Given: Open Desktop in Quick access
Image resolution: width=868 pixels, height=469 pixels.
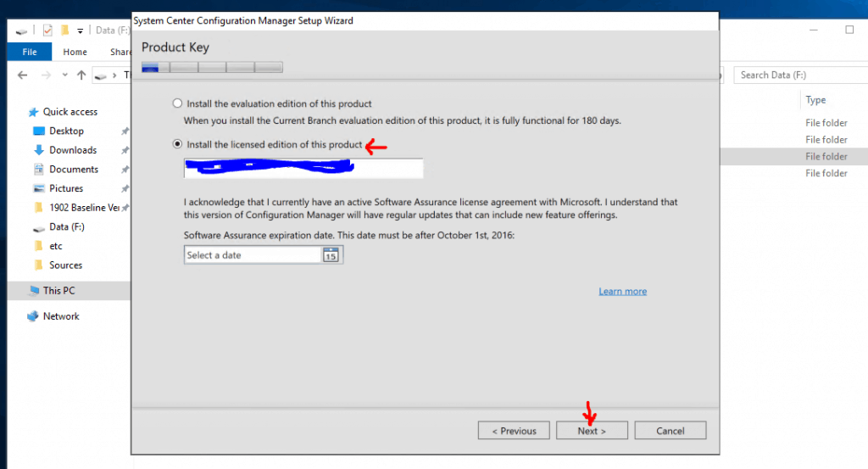Looking at the screenshot, I should click(66, 131).
